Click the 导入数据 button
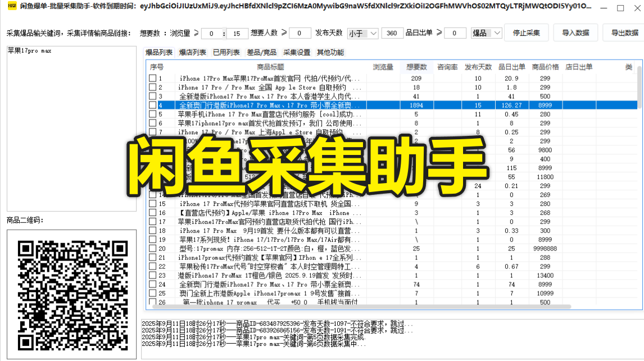 (575, 33)
